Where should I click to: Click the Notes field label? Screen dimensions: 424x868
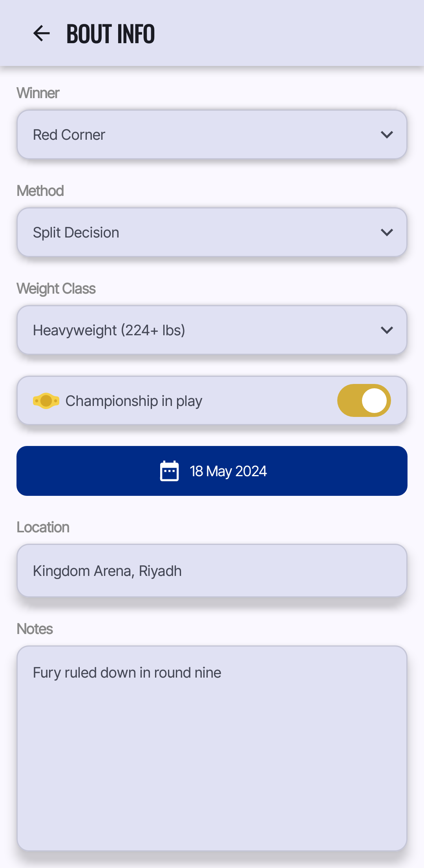point(35,629)
